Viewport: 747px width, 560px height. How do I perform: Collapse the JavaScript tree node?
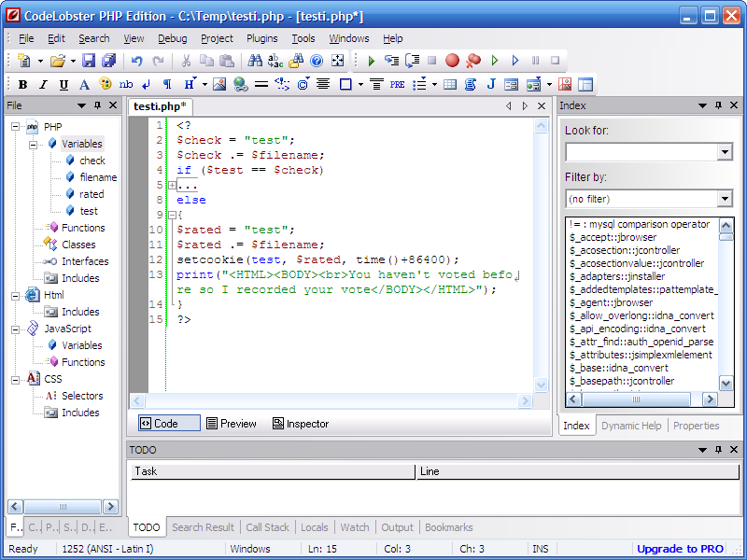(x=15, y=329)
